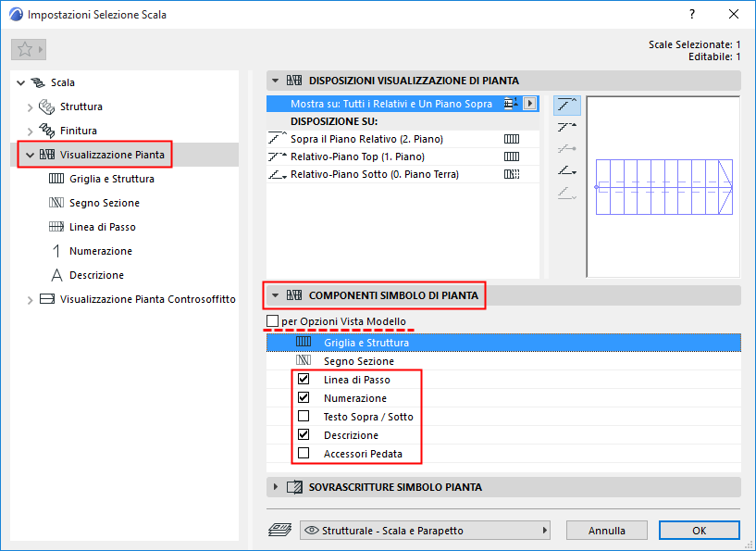Viewport: 756px width, 551px height.
Task: Open Descrizione settings page
Action: (x=96, y=275)
